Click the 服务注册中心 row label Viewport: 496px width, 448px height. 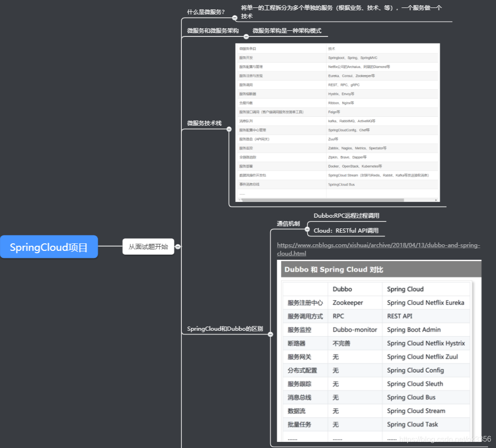click(305, 303)
